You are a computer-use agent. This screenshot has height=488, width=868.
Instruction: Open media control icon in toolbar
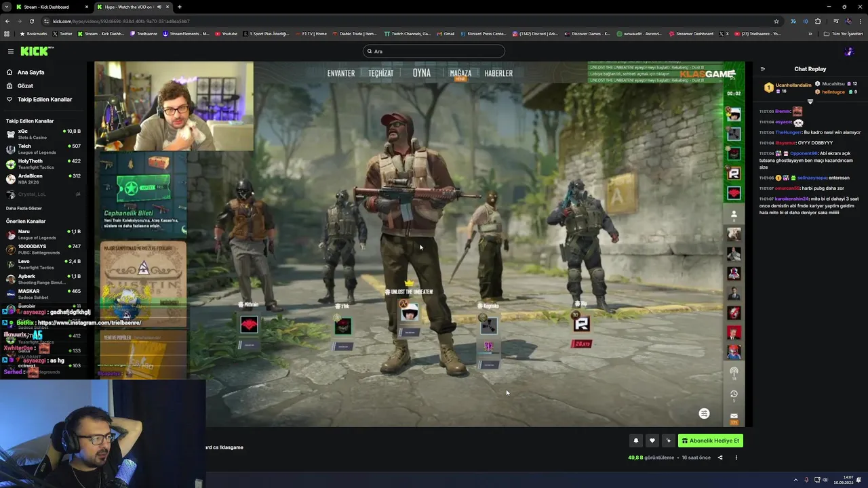click(836, 21)
